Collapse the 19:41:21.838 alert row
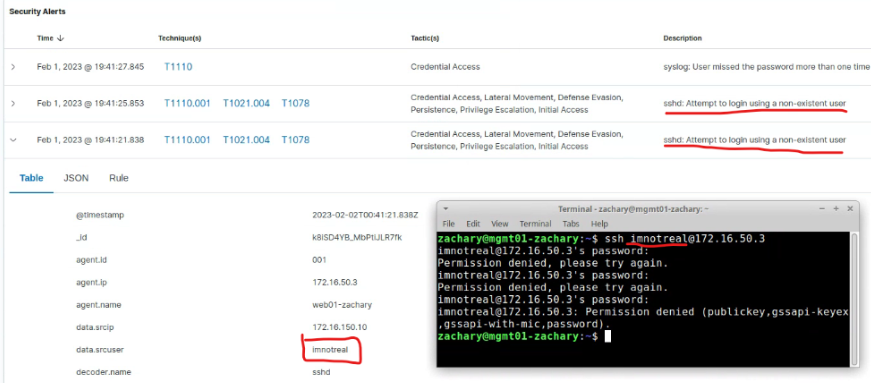 tap(13, 140)
